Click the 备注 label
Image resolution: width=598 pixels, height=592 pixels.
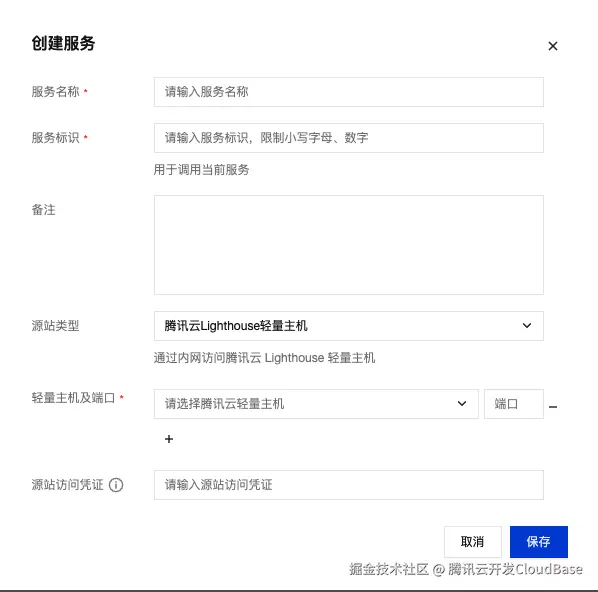[43, 210]
